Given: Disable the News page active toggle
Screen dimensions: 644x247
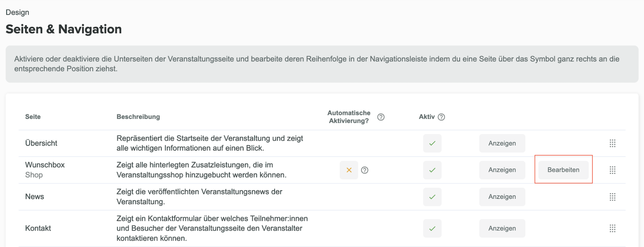Looking at the screenshot, I should click(432, 197).
